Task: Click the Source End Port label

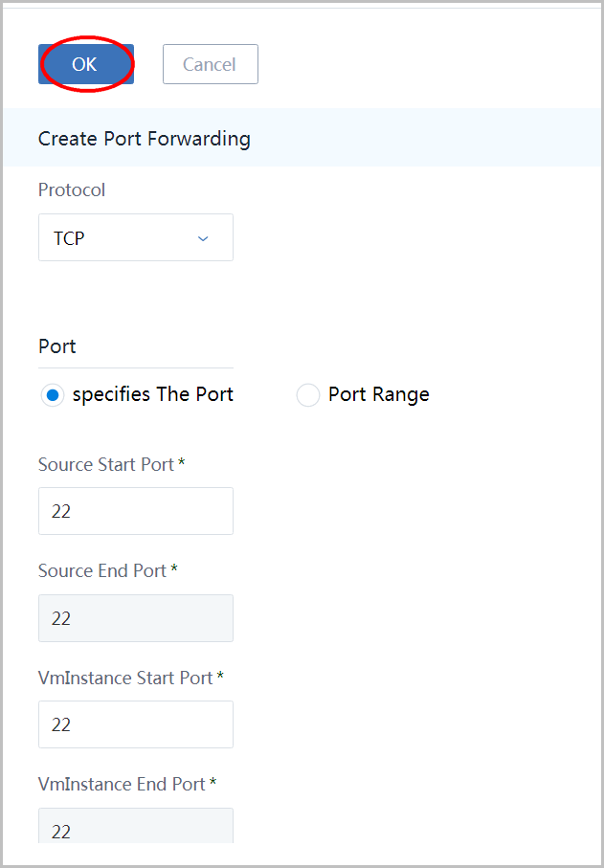Action: coord(108,570)
